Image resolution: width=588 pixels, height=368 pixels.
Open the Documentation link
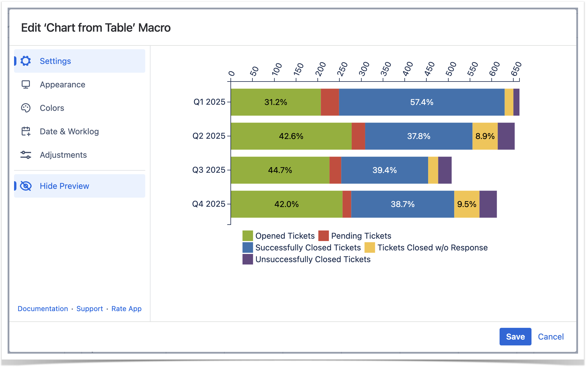coord(43,309)
